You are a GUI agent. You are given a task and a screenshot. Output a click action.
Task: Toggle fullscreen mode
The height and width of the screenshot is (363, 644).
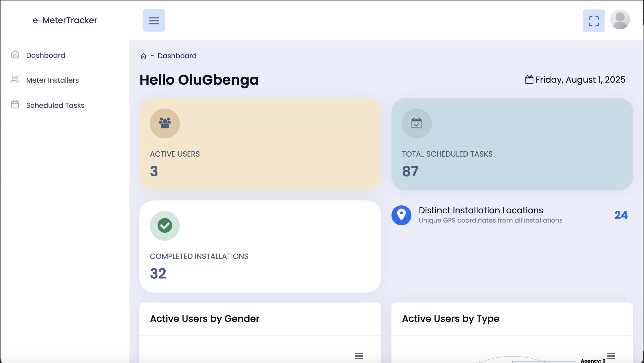[594, 20]
